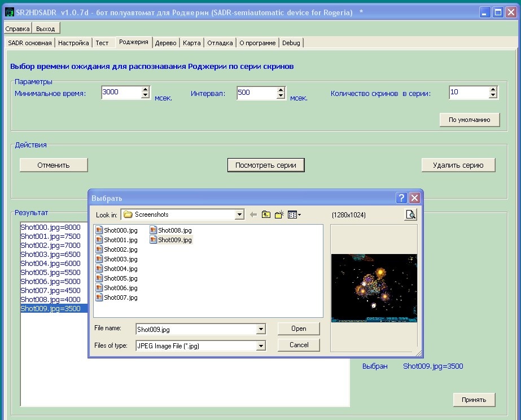Click the dialog resize grip corner

click(419, 353)
